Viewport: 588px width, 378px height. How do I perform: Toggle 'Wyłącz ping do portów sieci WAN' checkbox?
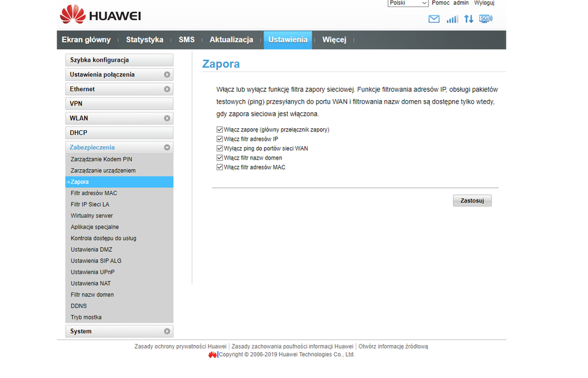tap(220, 148)
